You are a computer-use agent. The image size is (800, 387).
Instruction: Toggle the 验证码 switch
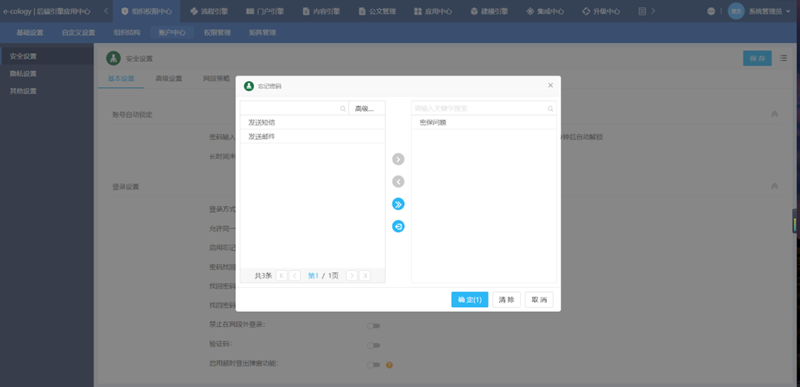coord(373,345)
